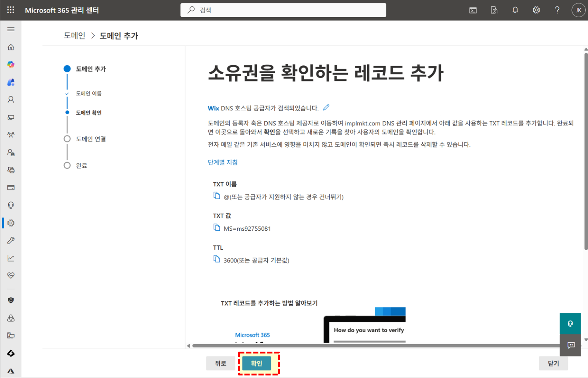Open the app launcher waffle icon
Viewport: 588px width, 378px height.
pyautogui.click(x=11, y=10)
